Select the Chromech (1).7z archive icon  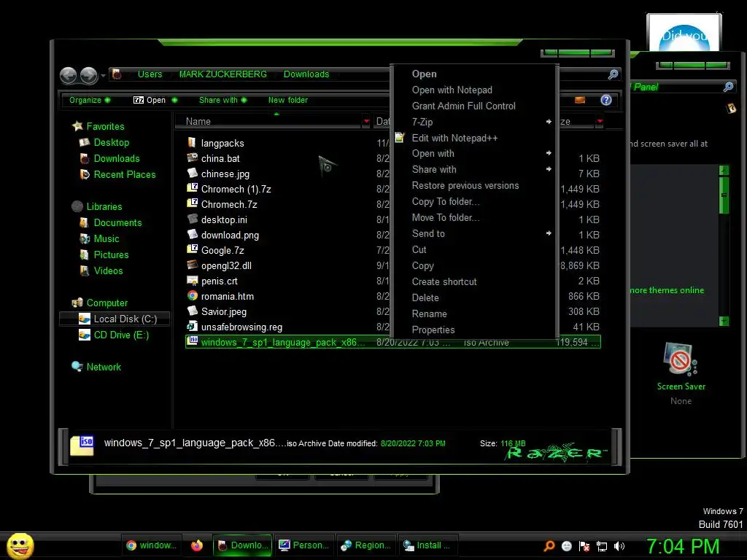tap(192, 188)
